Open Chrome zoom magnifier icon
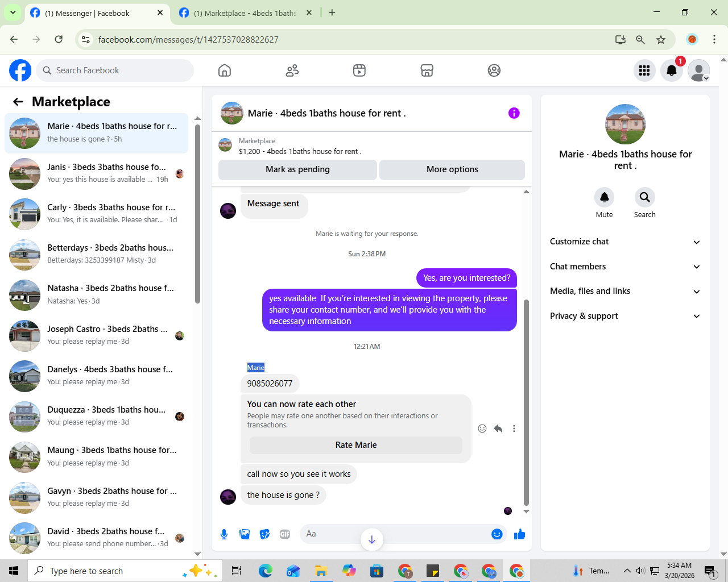 640,40
